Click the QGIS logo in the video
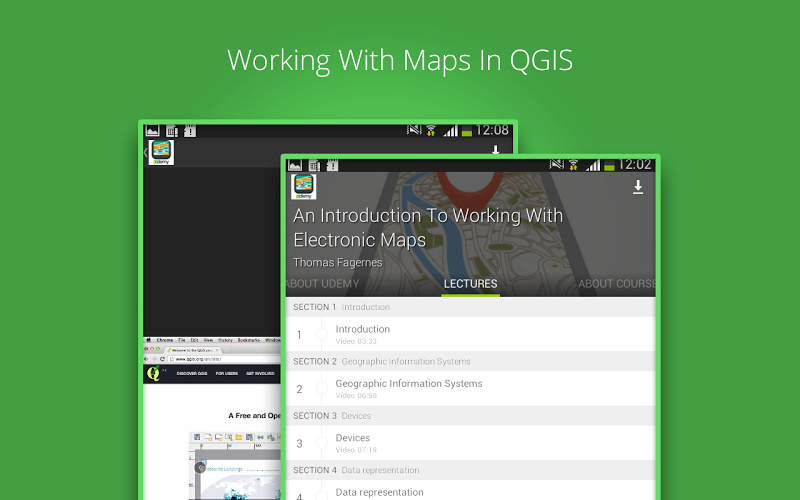 click(154, 373)
